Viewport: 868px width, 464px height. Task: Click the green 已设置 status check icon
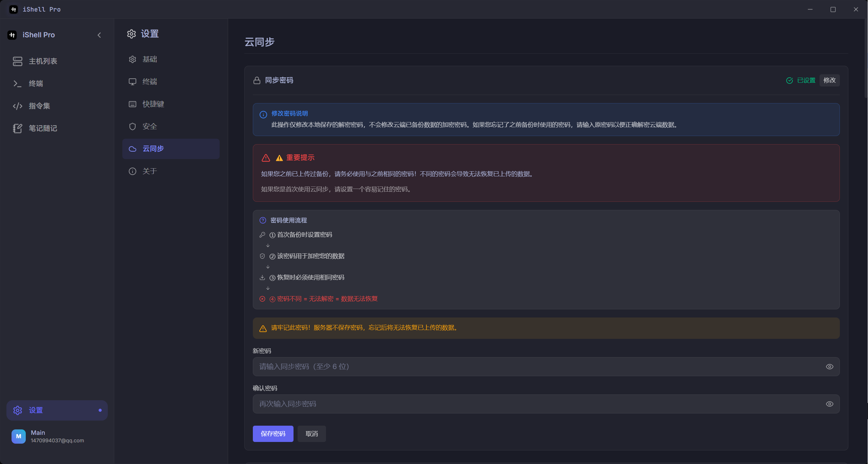(x=790, y=80)
